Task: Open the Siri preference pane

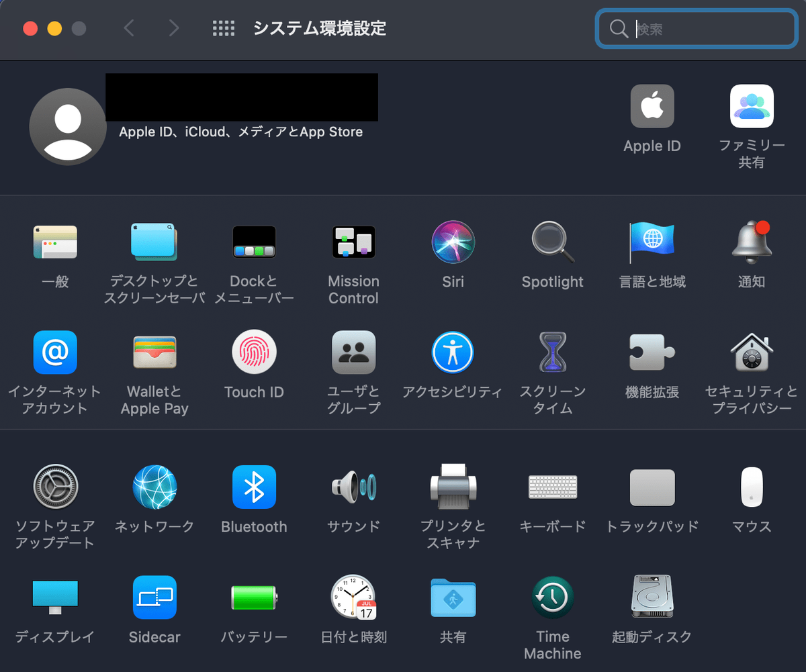Action: coord(453,242)
